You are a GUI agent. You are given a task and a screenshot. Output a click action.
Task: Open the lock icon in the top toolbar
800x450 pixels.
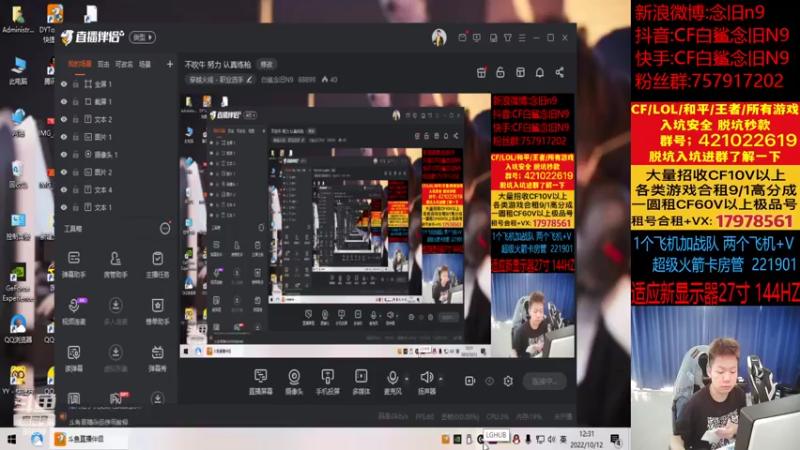coord(501,72)
